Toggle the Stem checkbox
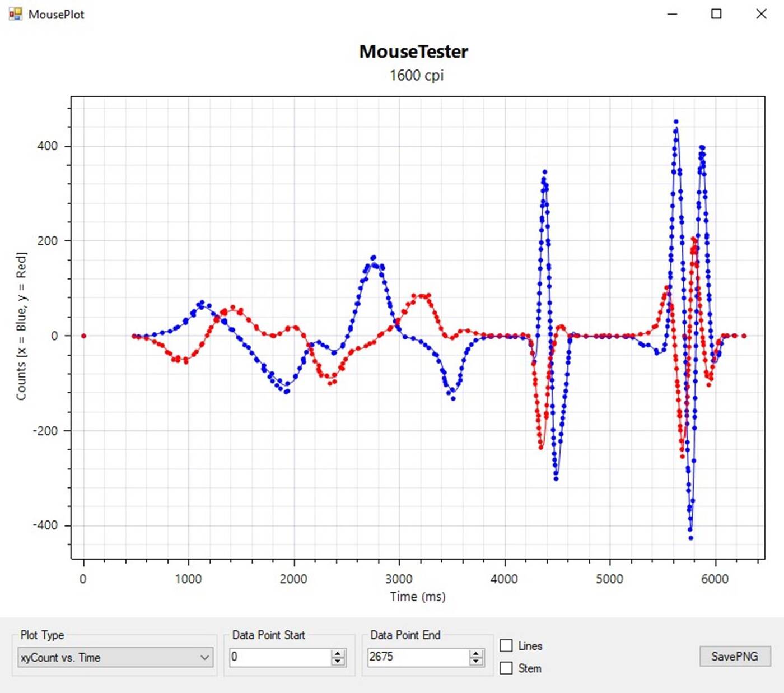Viewport: 784px width, 693px height. coord(506,668)
